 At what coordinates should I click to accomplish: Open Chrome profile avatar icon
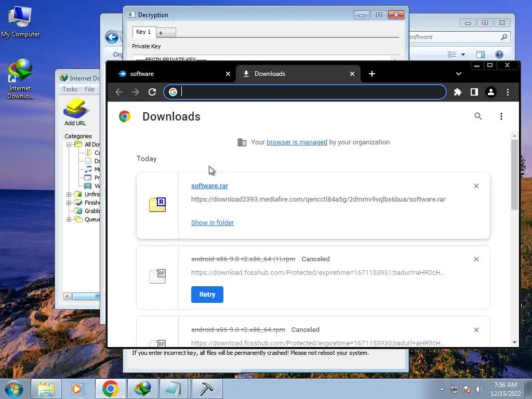click(x=490, y=92)
